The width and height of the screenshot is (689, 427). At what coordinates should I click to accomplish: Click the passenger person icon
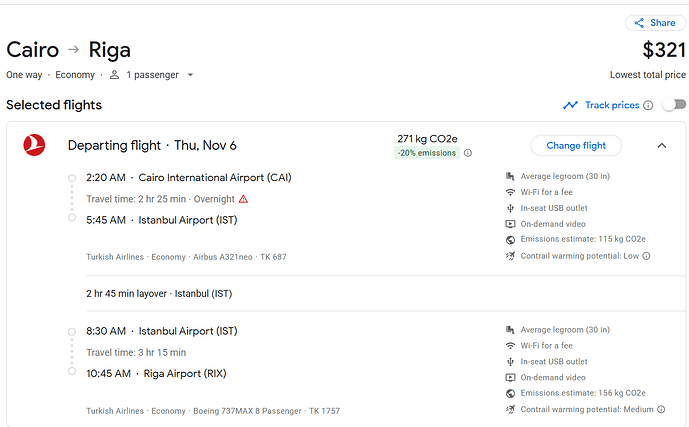click(114, 75)
